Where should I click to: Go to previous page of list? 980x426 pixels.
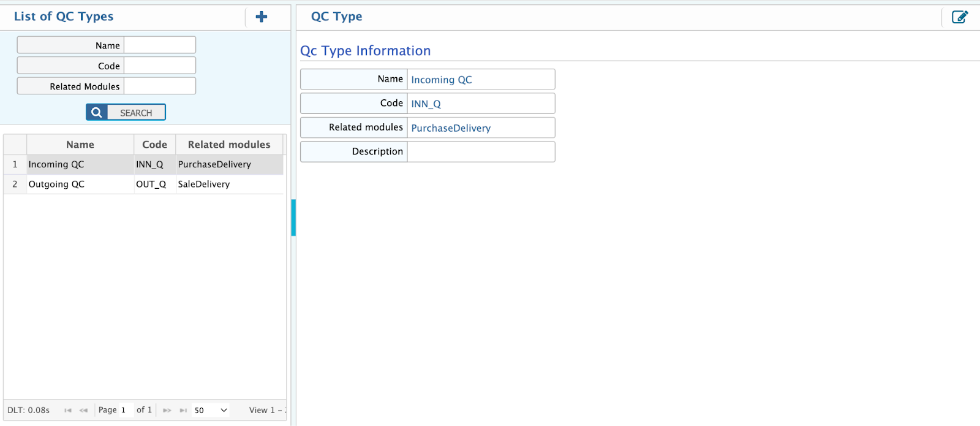click(x=84, y=410)
